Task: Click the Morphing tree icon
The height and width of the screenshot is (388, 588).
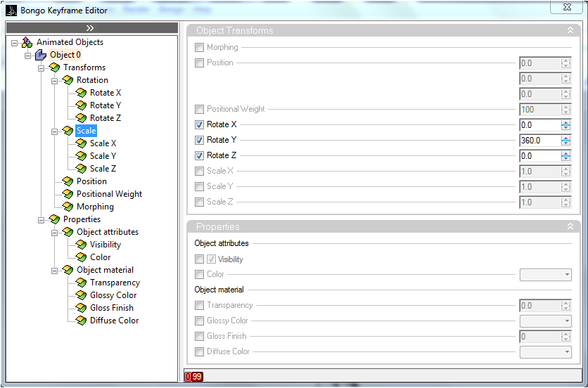Action: point(68,207)
